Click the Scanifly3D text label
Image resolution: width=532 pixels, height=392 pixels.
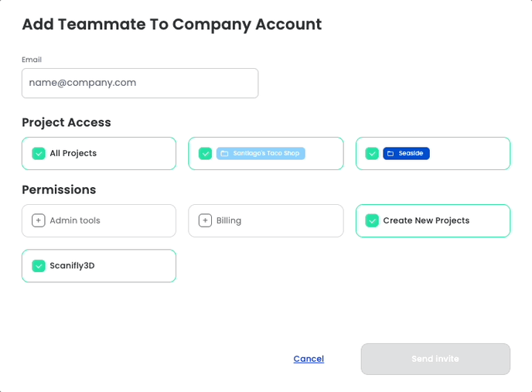(x=72, y=266)
